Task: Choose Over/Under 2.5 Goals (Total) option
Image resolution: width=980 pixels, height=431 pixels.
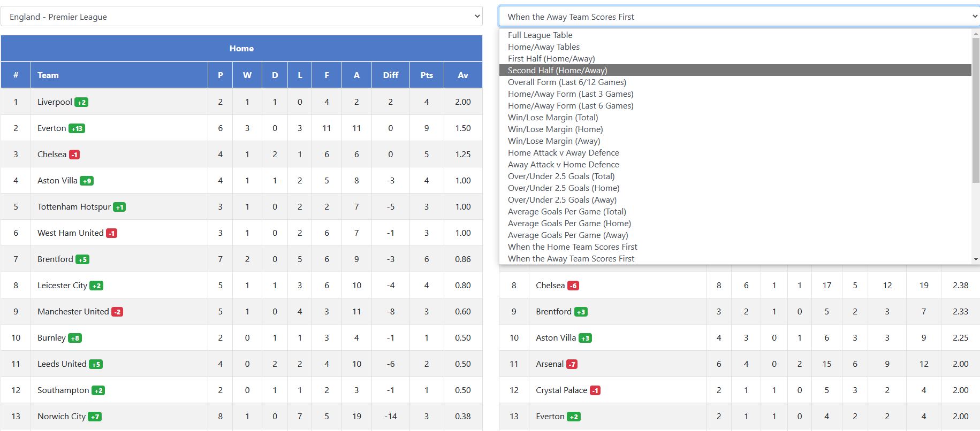Action: pyautogui.click(x=563, y=176)
